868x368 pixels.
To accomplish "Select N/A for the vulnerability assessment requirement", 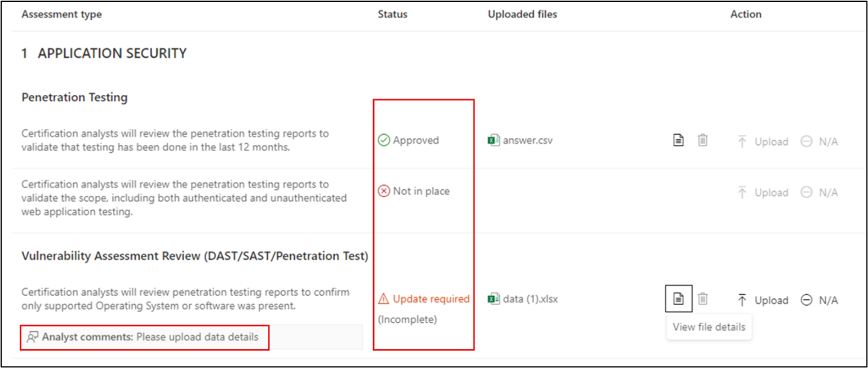I will tap(819, 300).
